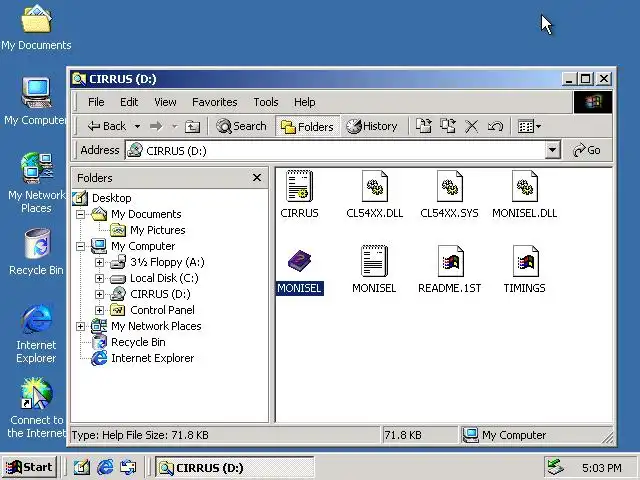Image resolution: width=640 pixels, height=480 pixels.
Task: Open My Computer desktop icon
Action: (35, 101)
